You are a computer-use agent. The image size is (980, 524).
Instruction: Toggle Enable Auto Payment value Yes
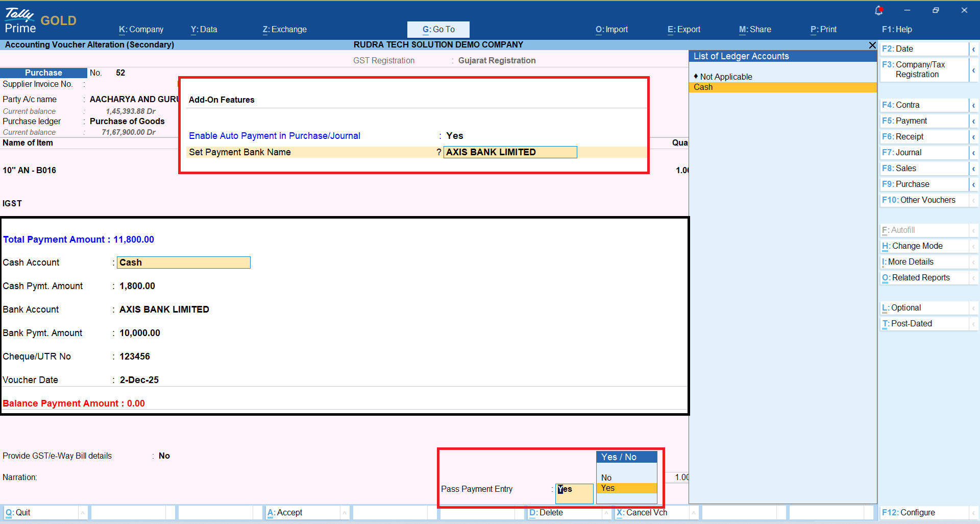(x=454, y=136)
